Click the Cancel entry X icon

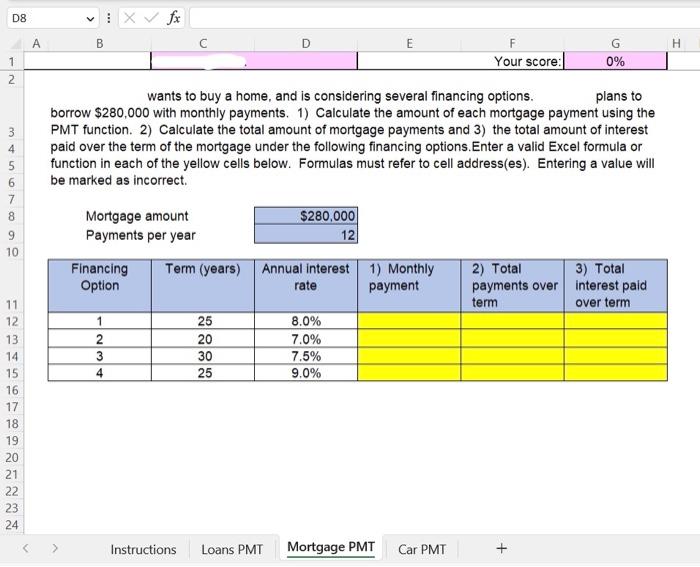pyautogui.click(x=130, y=18)
